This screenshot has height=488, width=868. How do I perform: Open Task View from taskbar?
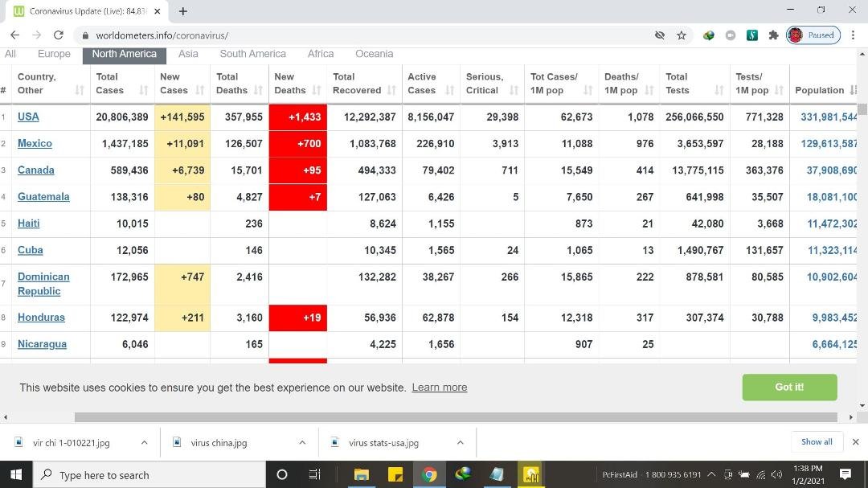314,474
